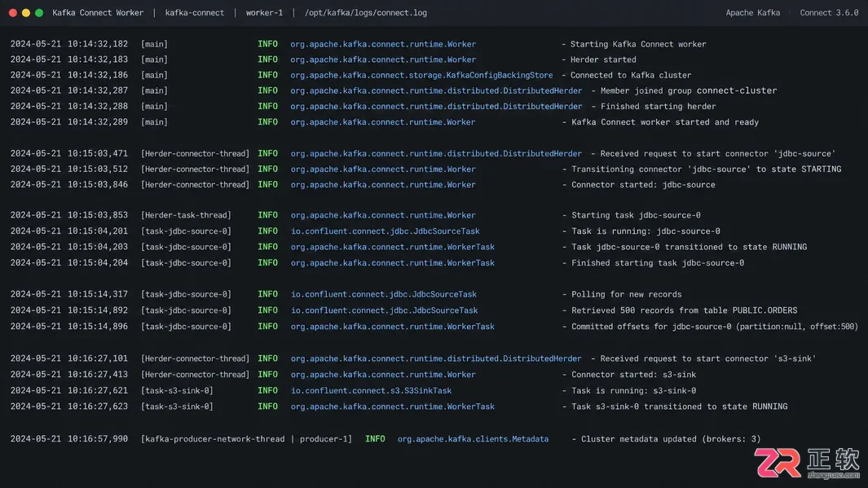Viewport: 868px width, 488px height.
Task: Click the 'org.apache.kafka.clients.Metadata' class name
Action: click(x=474, y=439)
